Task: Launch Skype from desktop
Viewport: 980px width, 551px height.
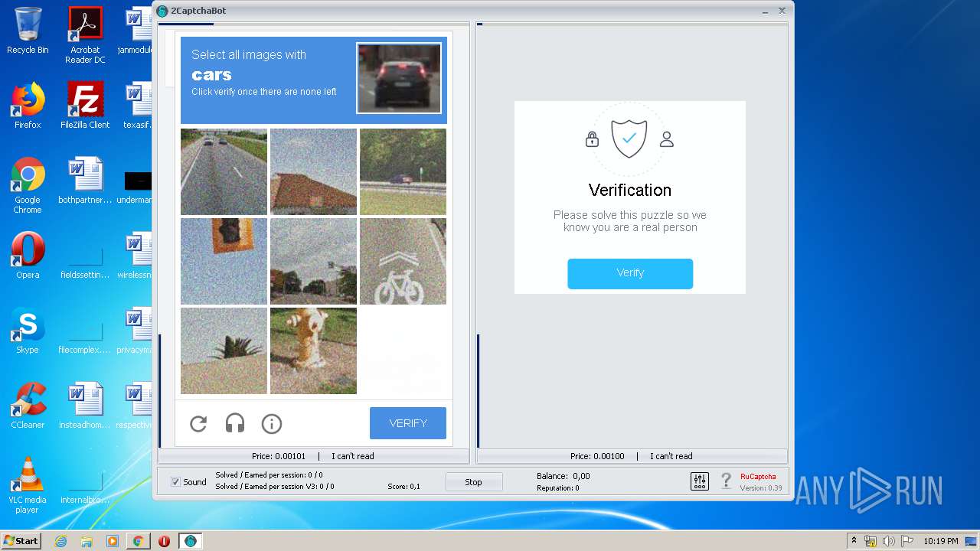Action: (28, 331)
